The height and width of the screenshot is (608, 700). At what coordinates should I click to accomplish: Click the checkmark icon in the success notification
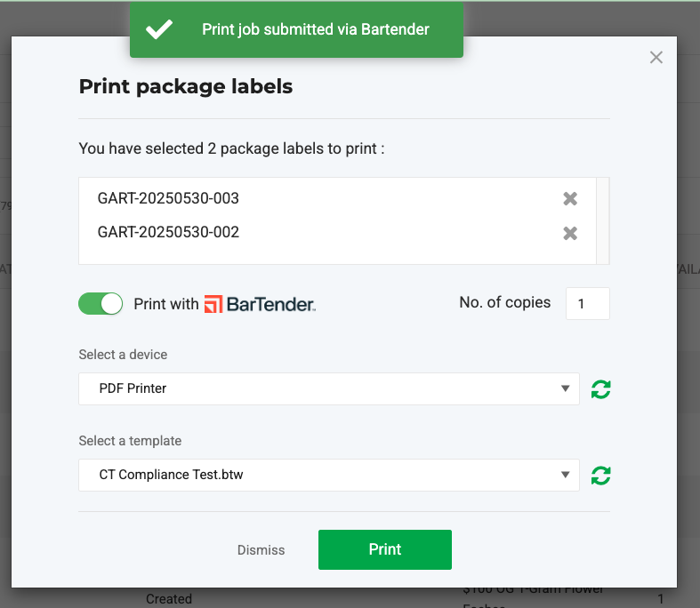(x=159, y=29)
